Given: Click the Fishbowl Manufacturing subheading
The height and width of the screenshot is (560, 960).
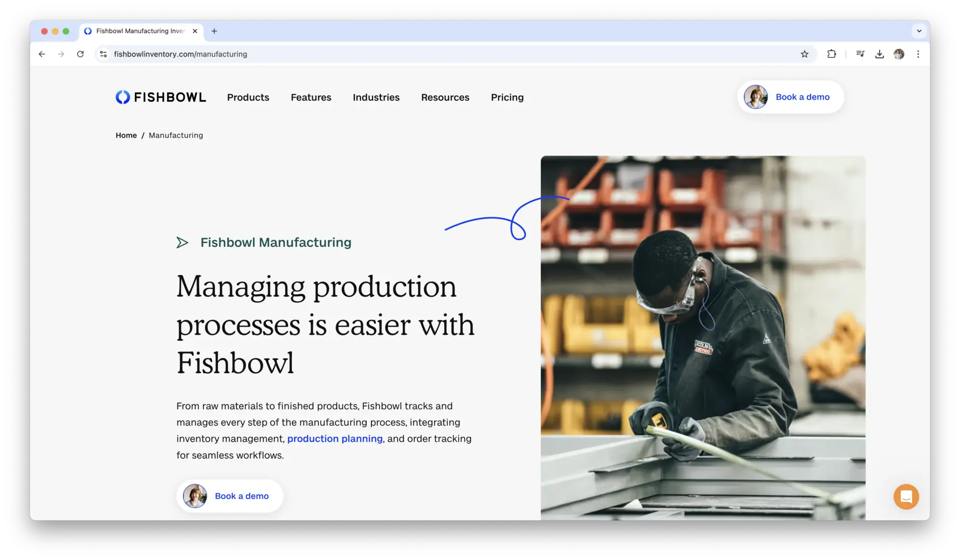Looking at the screenshot, I should pyautogui.click(x=276, y=242).
